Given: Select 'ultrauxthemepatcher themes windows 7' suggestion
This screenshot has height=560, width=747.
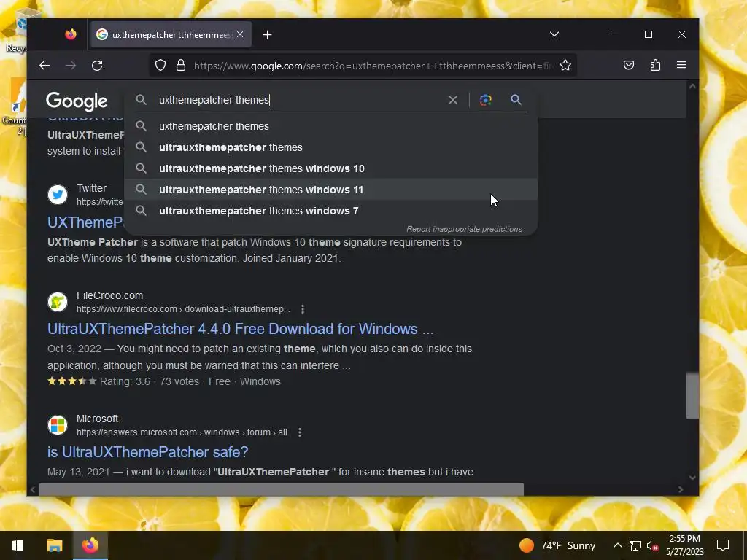Looking at the screenshot, I should click(x=330, y=211).
